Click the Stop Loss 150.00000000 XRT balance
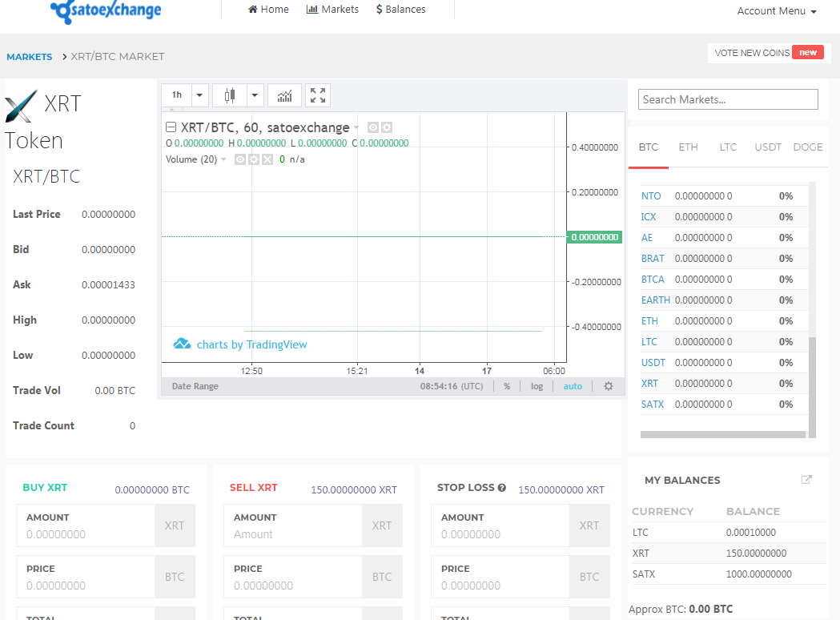The image size is (840, 620). [561, 489]
